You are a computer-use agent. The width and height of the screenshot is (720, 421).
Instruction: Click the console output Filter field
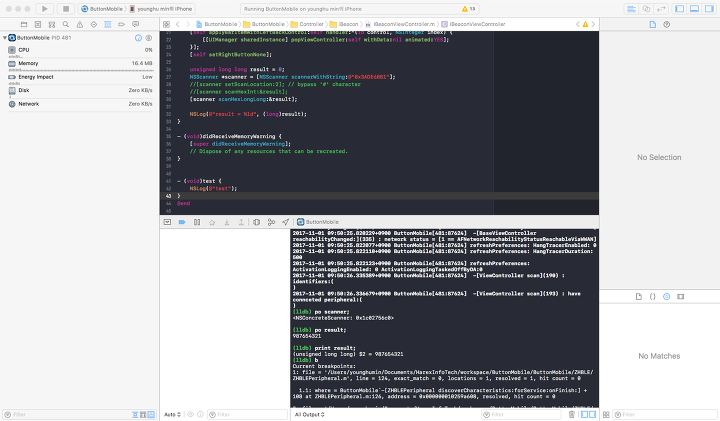point(521,415)
